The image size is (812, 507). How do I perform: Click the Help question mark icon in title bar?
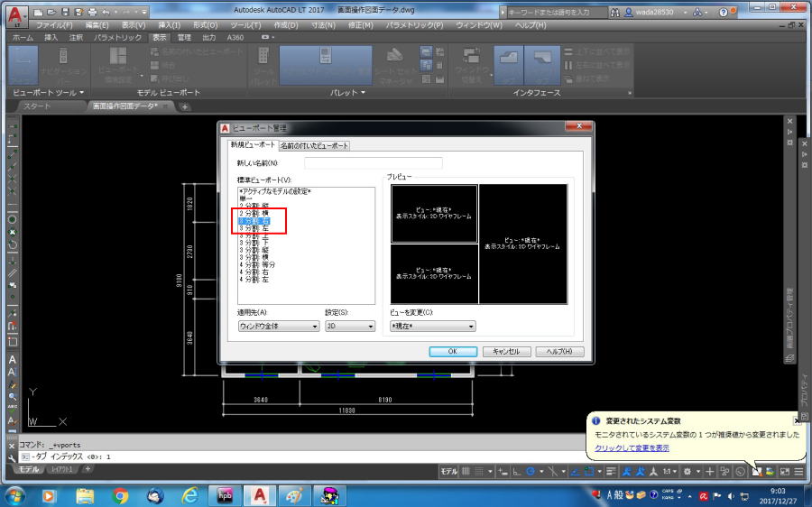coord(723,12)
